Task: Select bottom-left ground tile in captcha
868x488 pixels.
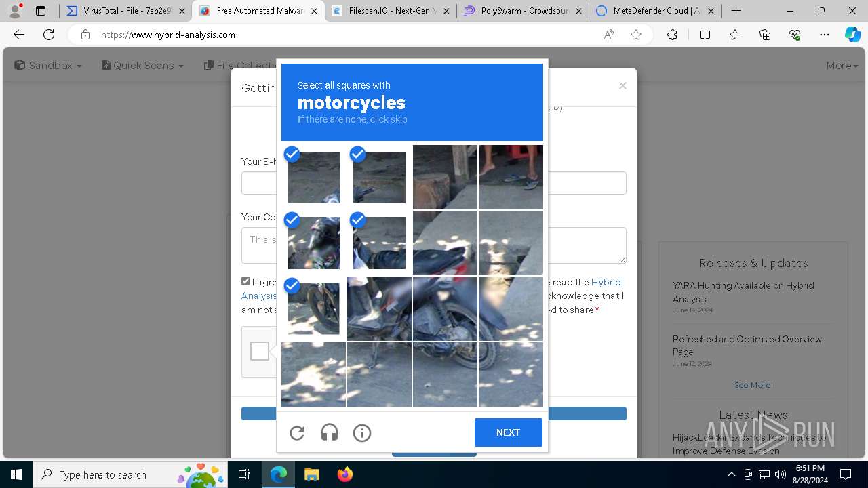Action: click(313, 374)
